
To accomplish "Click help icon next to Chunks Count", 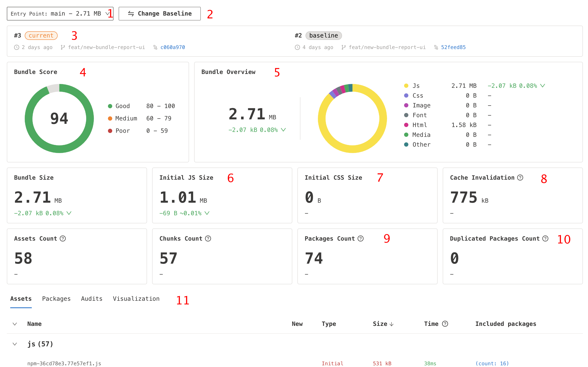I will (208, 239).
